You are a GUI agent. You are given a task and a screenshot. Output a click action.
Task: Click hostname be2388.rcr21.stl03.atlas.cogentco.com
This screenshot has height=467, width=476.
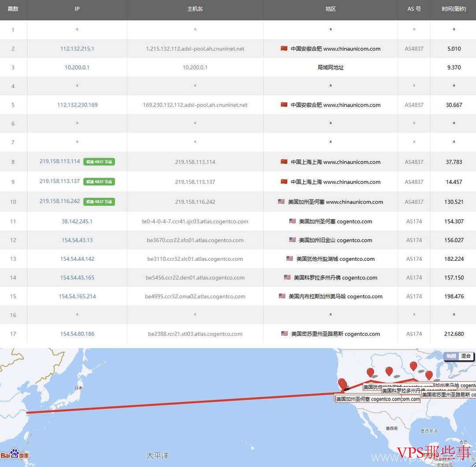click(195, 334)
